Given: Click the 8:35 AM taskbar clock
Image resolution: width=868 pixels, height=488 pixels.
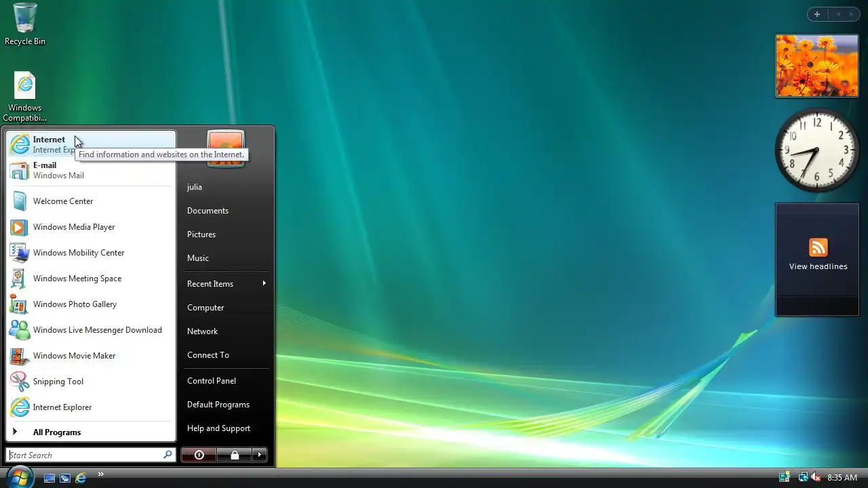Looking at the screenshot, I should (x=842, y=478).
